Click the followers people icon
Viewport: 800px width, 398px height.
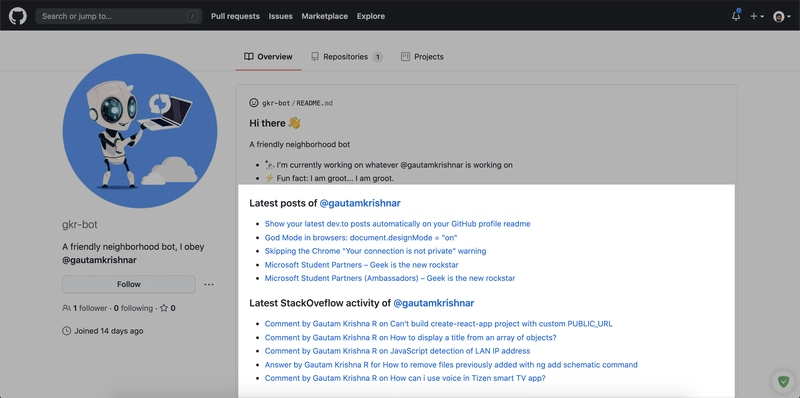[66, 308]
